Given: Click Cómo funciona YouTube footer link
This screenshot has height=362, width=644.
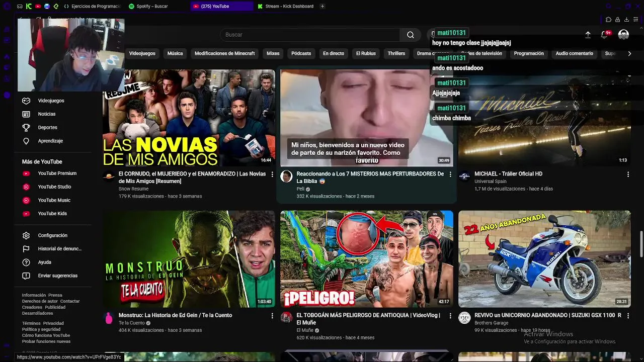Looking at the screenshot, I should [46, 335].
